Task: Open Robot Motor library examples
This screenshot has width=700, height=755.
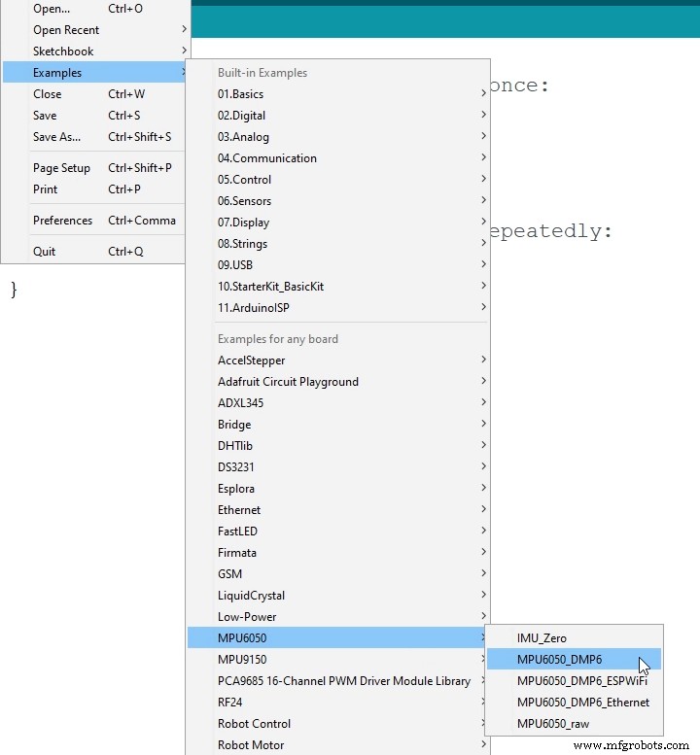Action: pos(338,745)
